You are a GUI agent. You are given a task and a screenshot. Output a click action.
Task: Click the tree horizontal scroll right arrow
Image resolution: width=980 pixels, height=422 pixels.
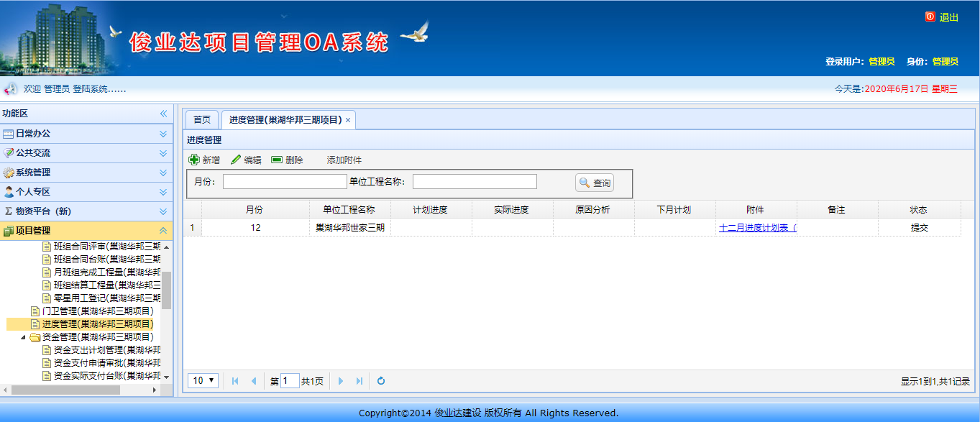pos(155,390)
